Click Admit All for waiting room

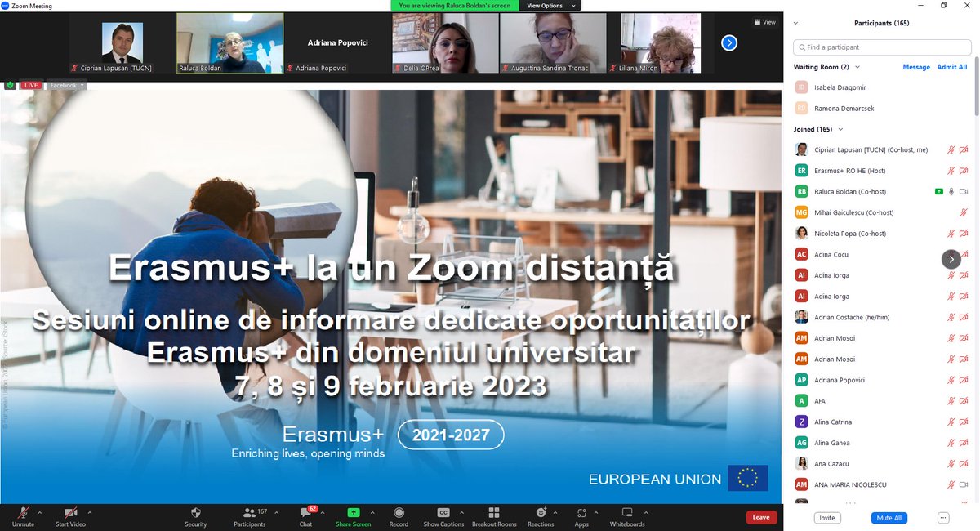point(952,67)
